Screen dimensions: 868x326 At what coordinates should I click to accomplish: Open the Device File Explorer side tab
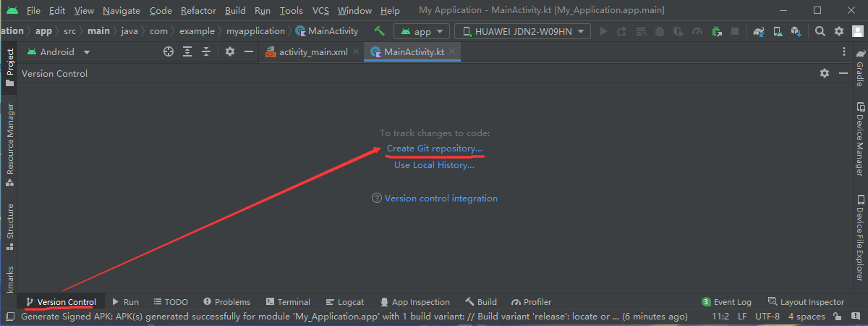coord(860,238)
